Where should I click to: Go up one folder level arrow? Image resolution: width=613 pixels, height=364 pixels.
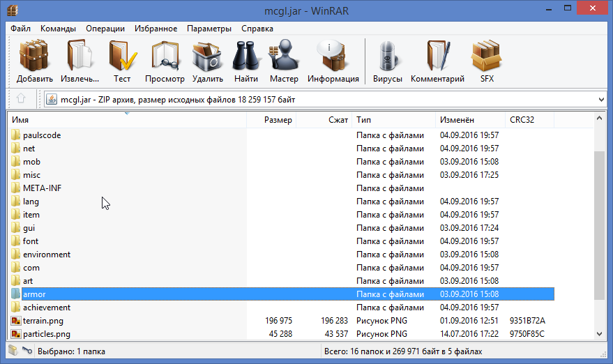click(x=21, y=98)
